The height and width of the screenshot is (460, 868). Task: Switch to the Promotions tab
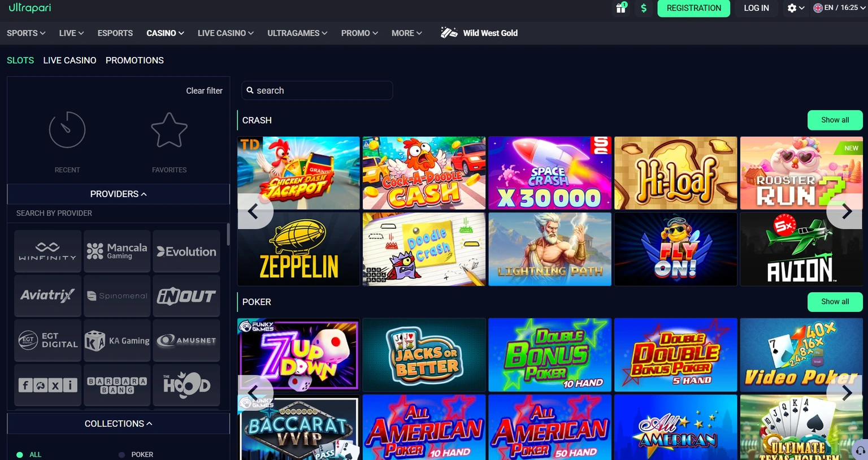(x=134, y=60)
